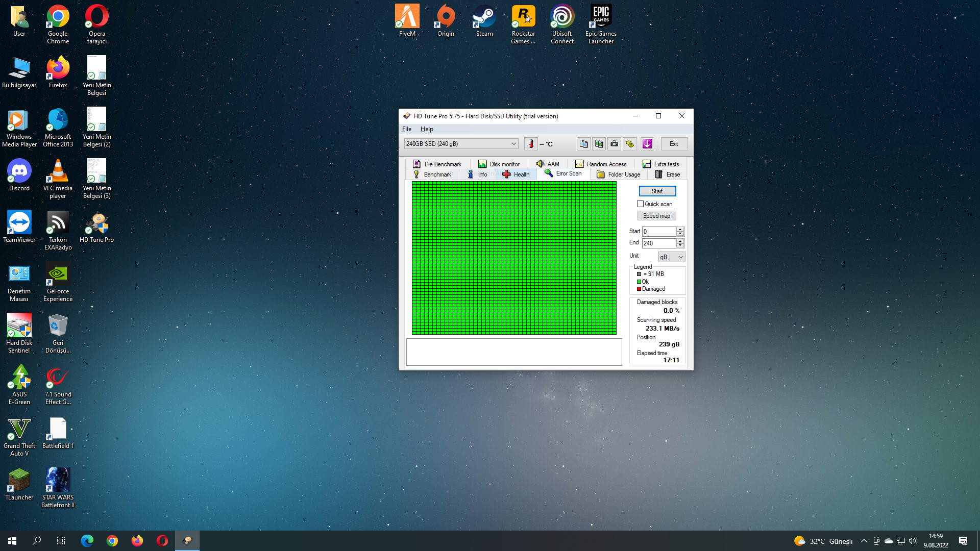Screen dimensions: 980x551
Task: Show hidden system tray icons chevron
Action: [864, 541]
